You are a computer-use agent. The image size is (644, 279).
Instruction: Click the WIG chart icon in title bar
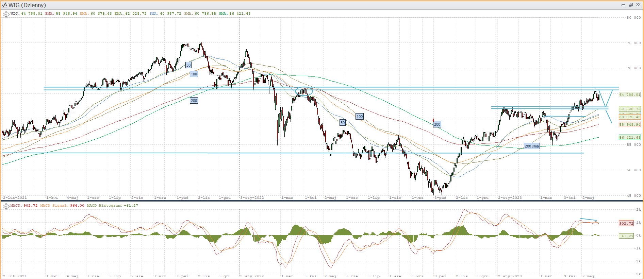coord(4,5)
